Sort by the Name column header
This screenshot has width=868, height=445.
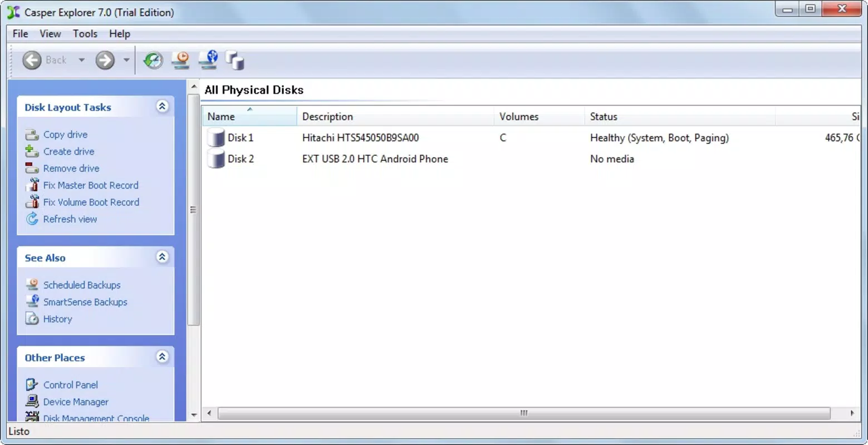point(249,116)
